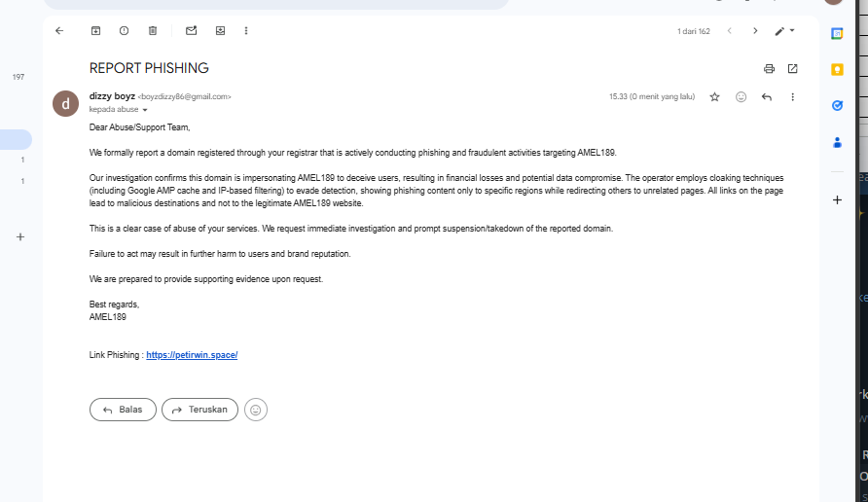This screenshot has height=502, width=868.
Task: Click the Balas button
Action: [x=123, y=410]
